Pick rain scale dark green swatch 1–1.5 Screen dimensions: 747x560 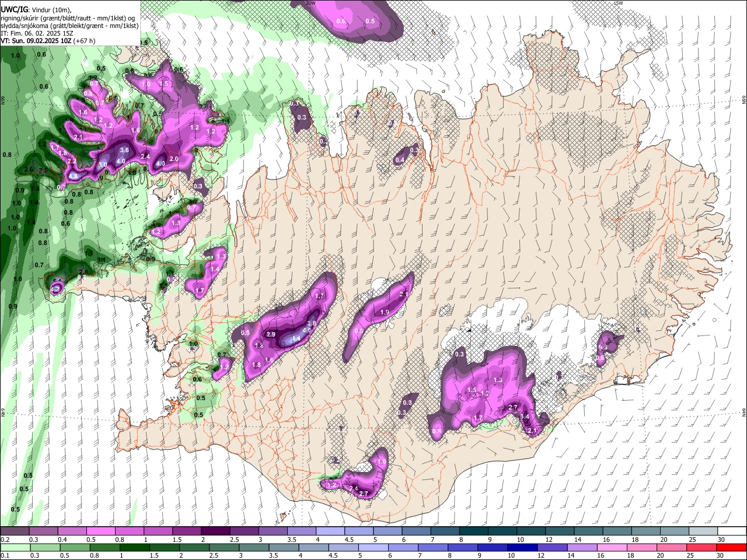[134, 547]
